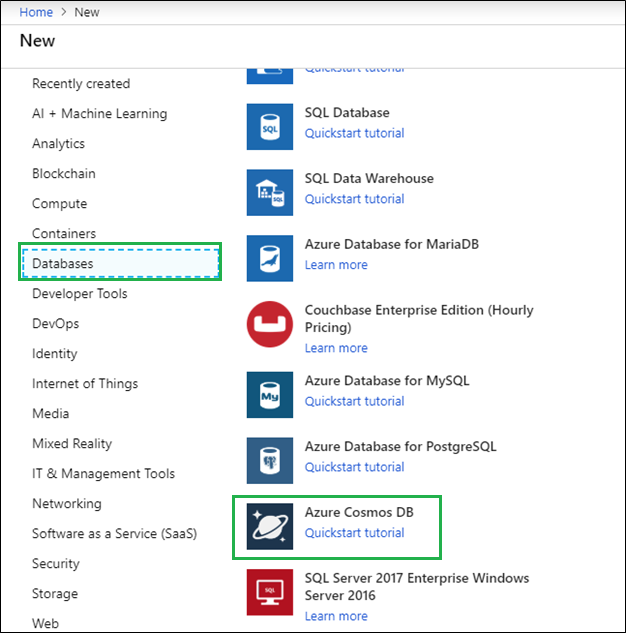Viewport: 626px width, 633px height.
Task: Go to Home in the breadcrumb
Action: coord(36,12)
